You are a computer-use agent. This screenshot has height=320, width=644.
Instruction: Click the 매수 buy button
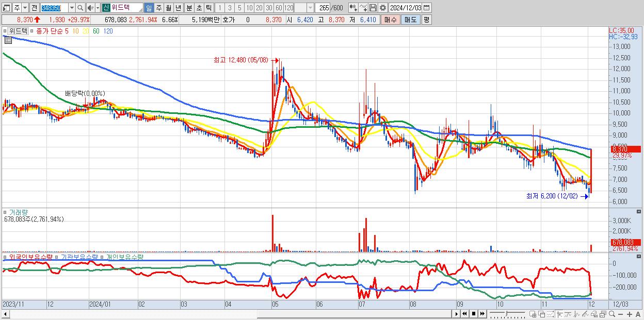pos(390,20)
